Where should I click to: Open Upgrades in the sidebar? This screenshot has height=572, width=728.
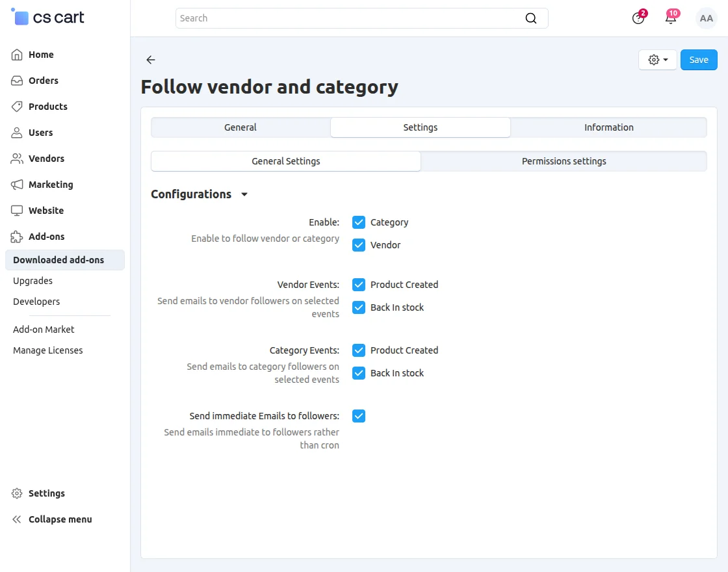coord(32,280)
